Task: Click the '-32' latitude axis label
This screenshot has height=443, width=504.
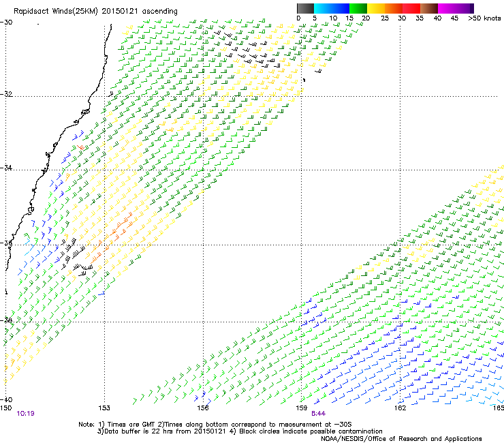Action: tap(7, 94)
